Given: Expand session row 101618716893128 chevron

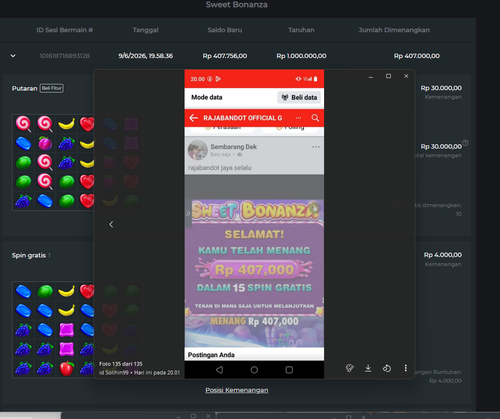Looking at the screenshot, I should pyautogui.click(x=13, y=56).
